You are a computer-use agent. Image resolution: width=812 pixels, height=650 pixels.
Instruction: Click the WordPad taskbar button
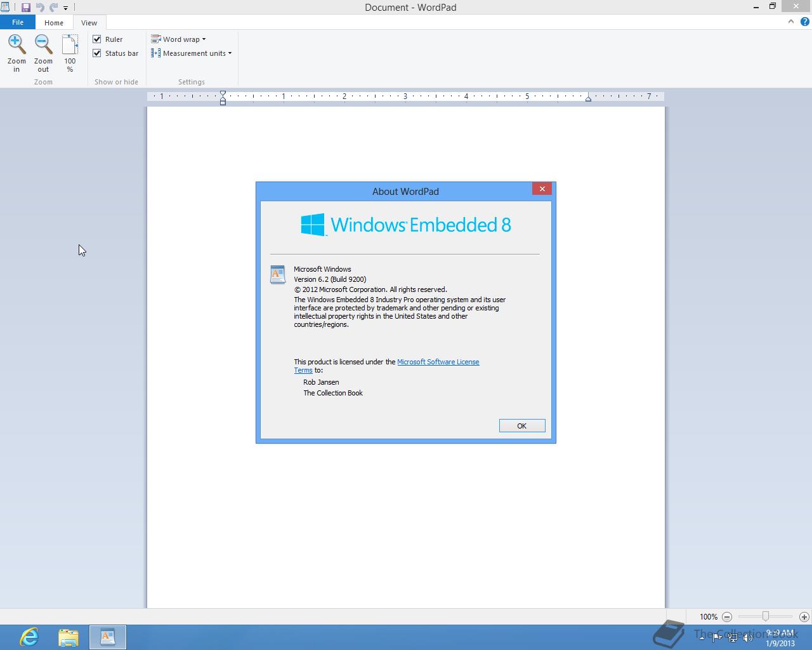coord(108,637)
